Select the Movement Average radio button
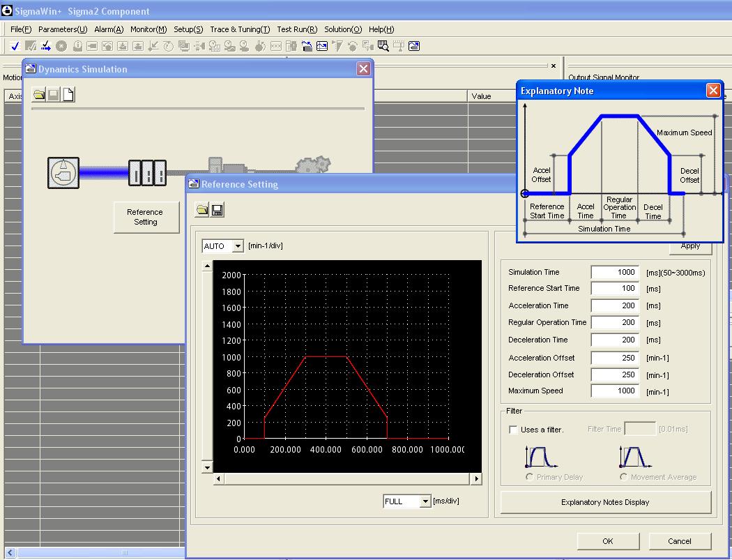This screenshot has height=560, width=732. point(623,477)
